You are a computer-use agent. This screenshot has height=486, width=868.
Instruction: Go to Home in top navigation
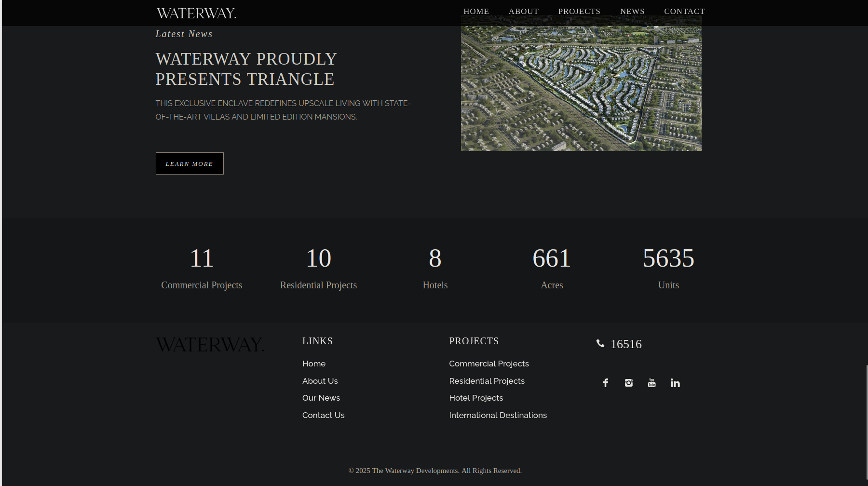pos(476,11)
